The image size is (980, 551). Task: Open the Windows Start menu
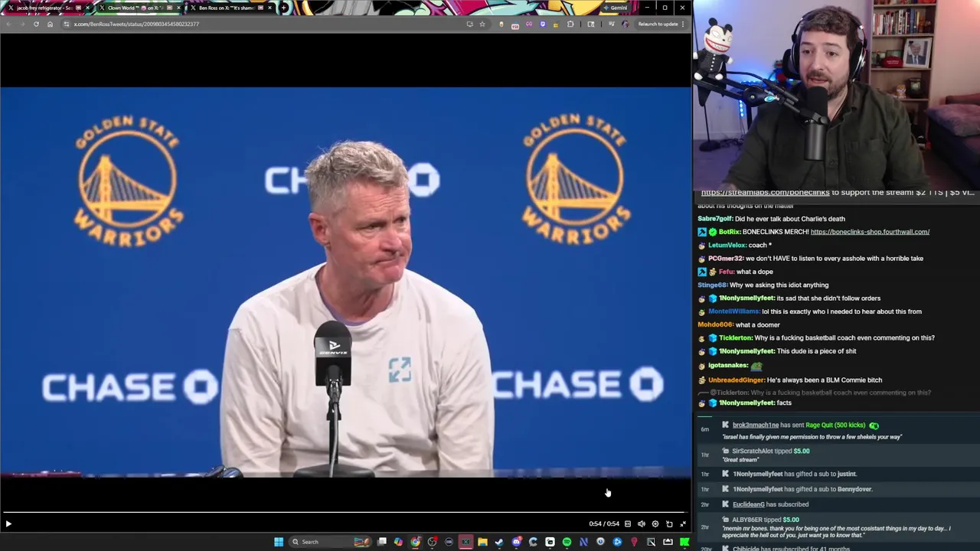(279, 542)
